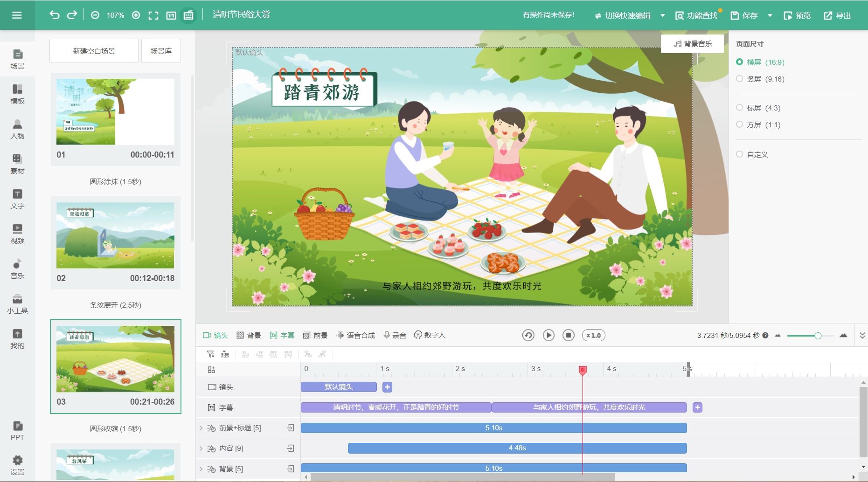Select scene 02 thumbnail
The height and width of the screenshot is (482, 868).
(x=115, y=235)
